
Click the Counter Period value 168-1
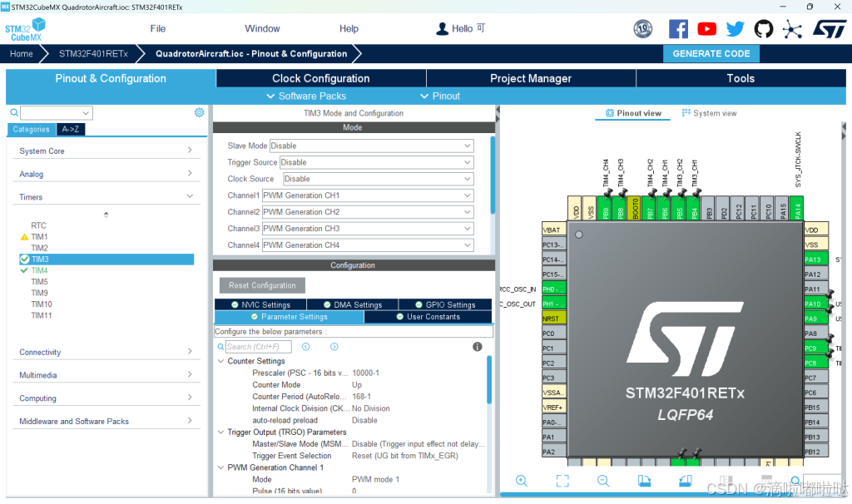coord(361,397)
